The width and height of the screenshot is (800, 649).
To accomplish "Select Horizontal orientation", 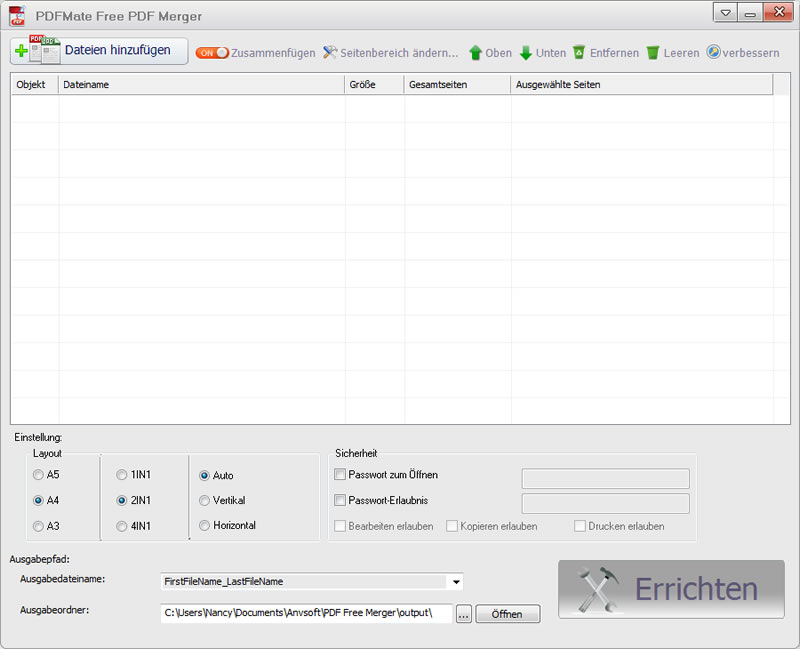I will [205, 526].
